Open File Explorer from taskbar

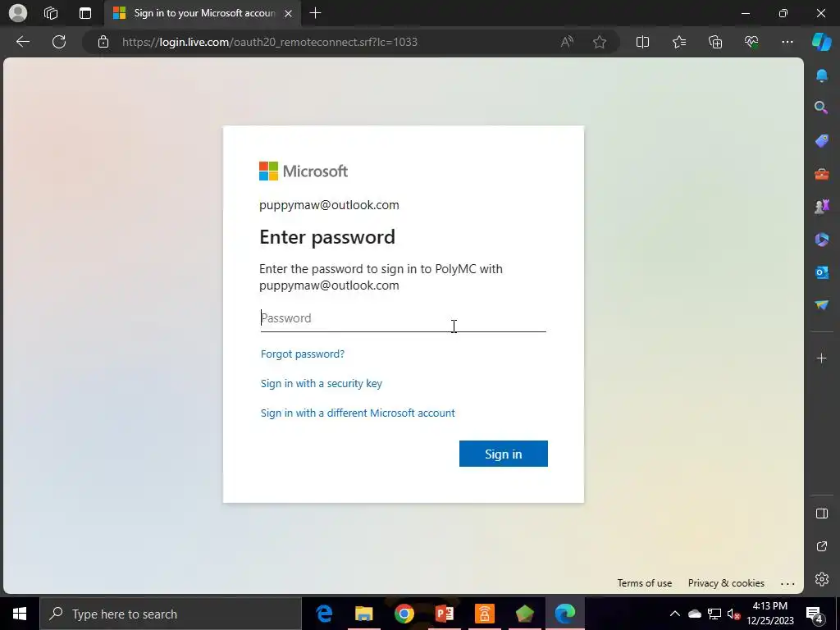[x=363, y=614]
